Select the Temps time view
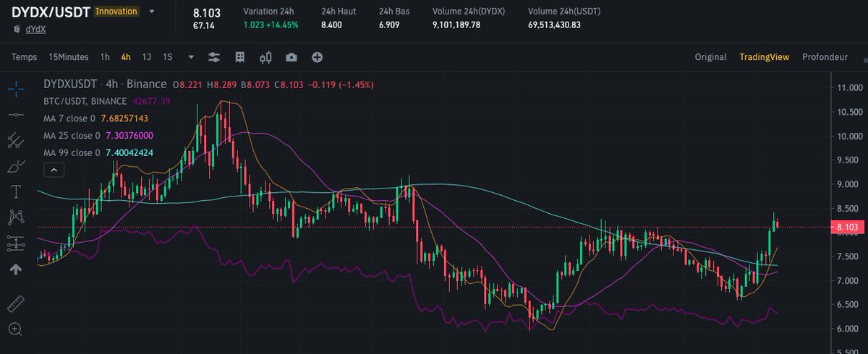 pos(24,57)
